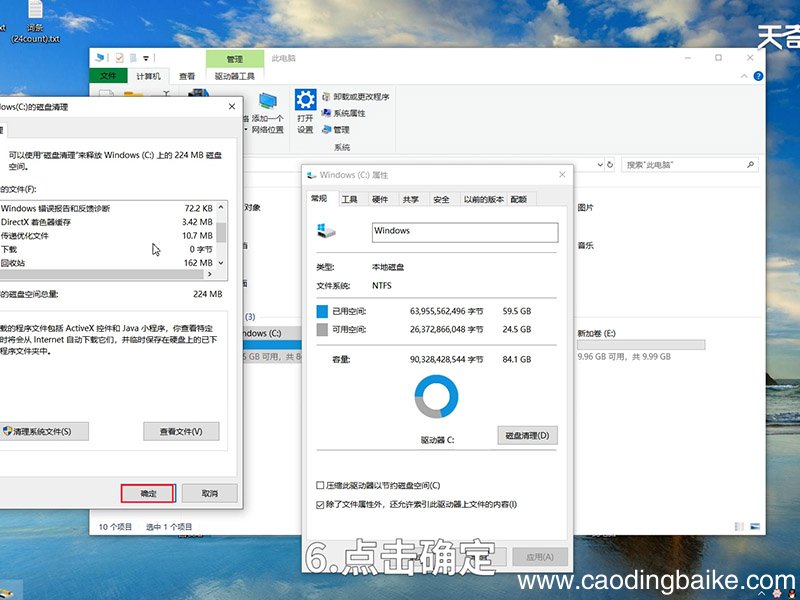Switch to details view icon in the status bar

(739, 527)
